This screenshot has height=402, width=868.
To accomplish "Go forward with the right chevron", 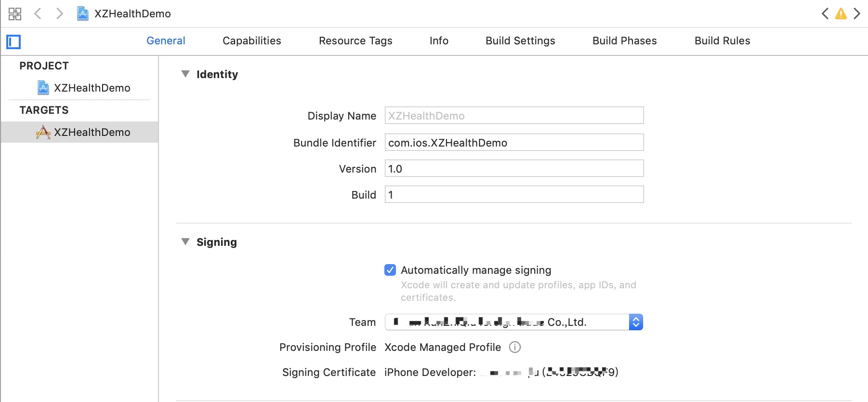I will click(59, 13).
